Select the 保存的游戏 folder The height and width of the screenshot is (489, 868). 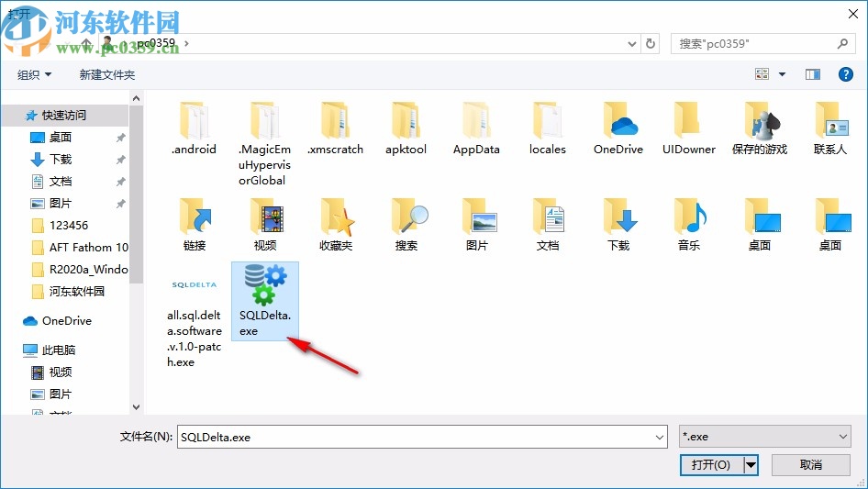[760, 128]
